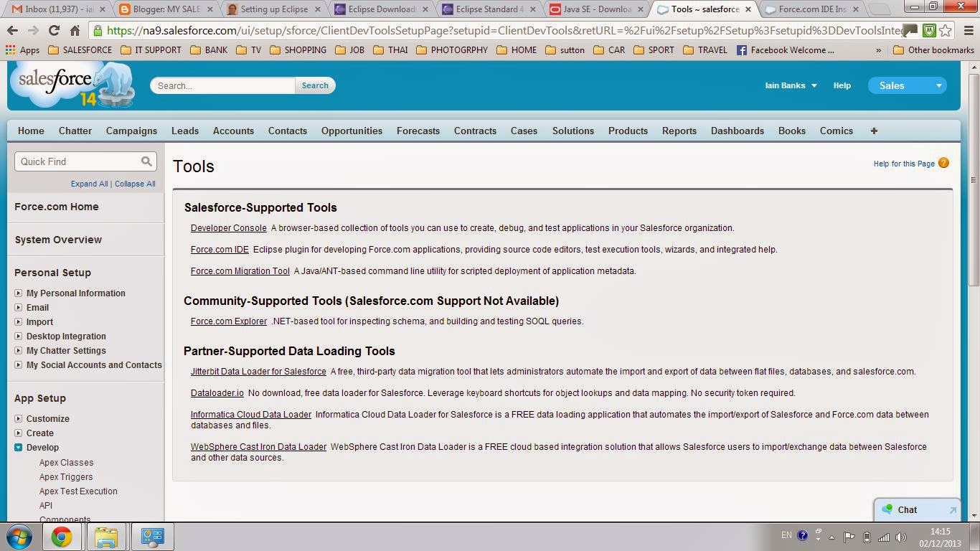The width and height of the screenshot is (980, 551).
Task: Click the page vertical scrollbar
Action: click(974, 179)
